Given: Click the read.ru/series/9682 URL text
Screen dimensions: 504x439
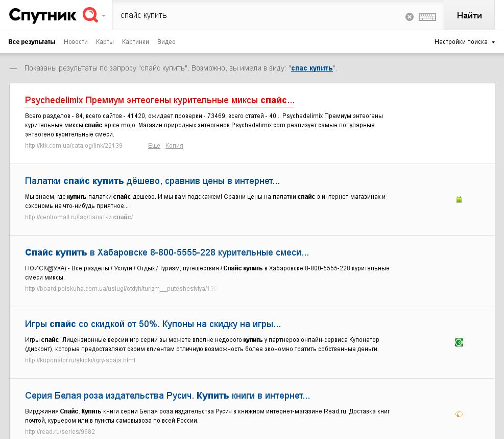Looking at the screenshot, I should tap(60, 432).
